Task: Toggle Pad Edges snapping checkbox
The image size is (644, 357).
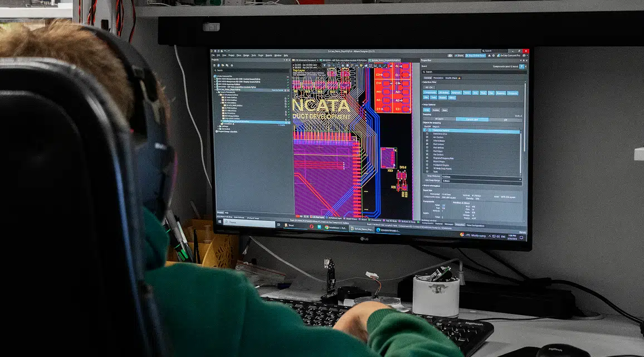Action: click(427, 151)
